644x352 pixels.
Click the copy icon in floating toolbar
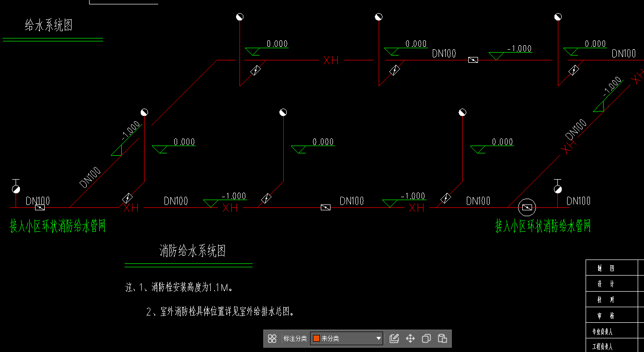click(x=426, y=338)
